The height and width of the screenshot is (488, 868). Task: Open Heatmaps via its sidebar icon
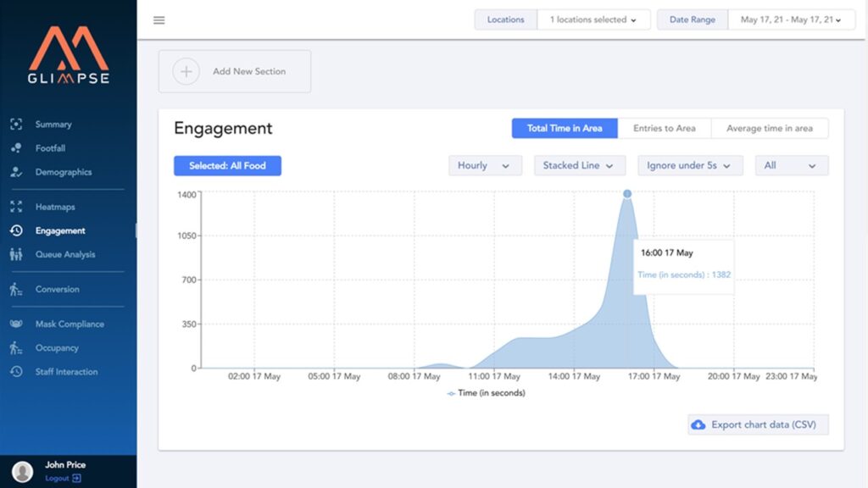16,207
